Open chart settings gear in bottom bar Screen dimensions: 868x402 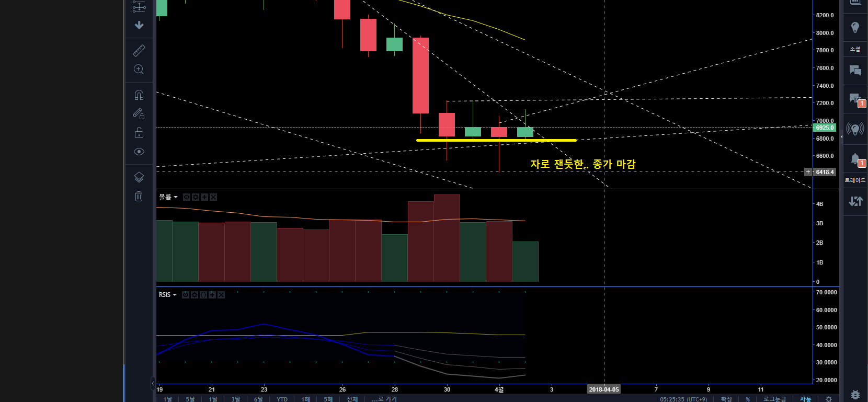point(828,399)
